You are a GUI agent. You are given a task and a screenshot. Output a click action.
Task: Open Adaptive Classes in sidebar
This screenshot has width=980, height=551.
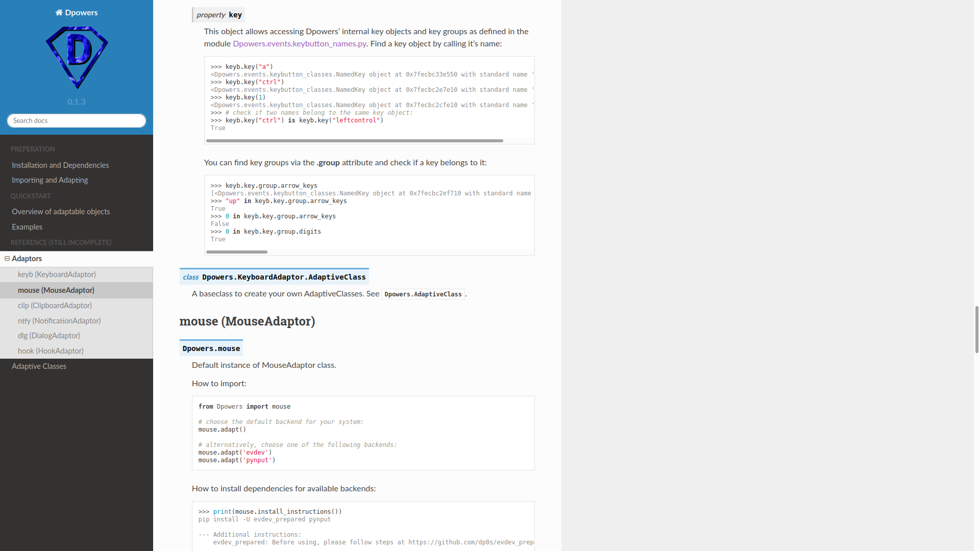(x=39, y=366)
